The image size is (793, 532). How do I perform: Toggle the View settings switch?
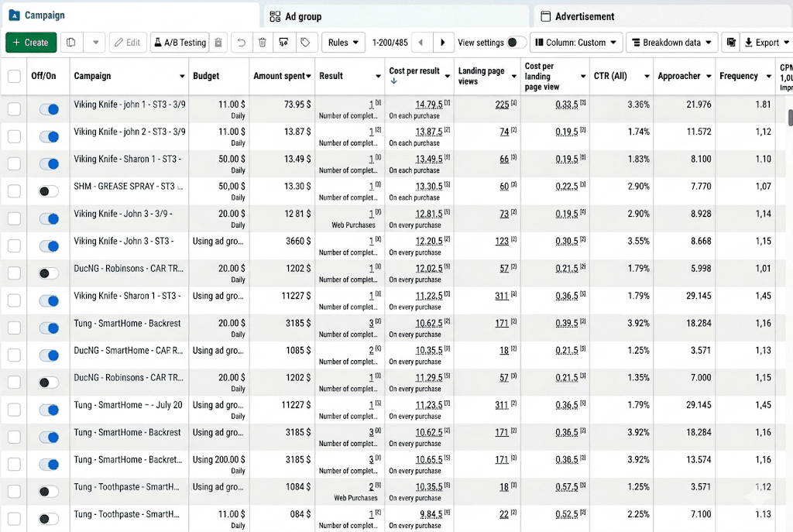coord(516,43)
